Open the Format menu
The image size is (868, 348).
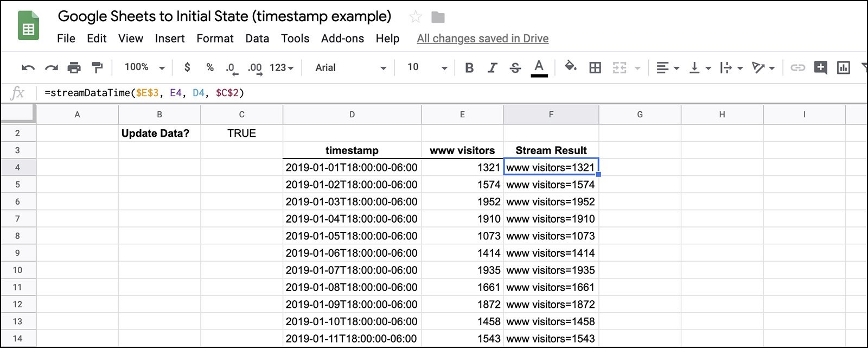click(215, 39)
